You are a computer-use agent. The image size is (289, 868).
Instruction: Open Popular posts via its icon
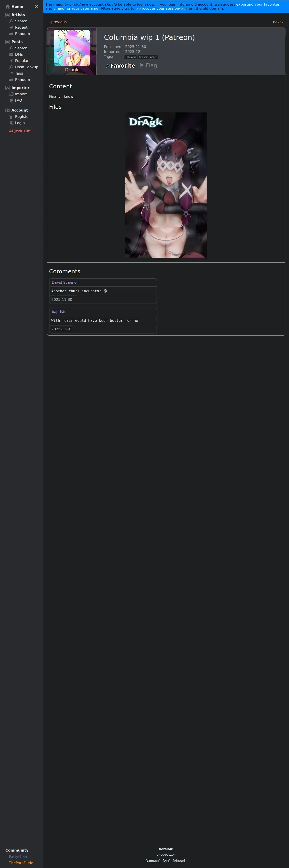click(11, 61)
